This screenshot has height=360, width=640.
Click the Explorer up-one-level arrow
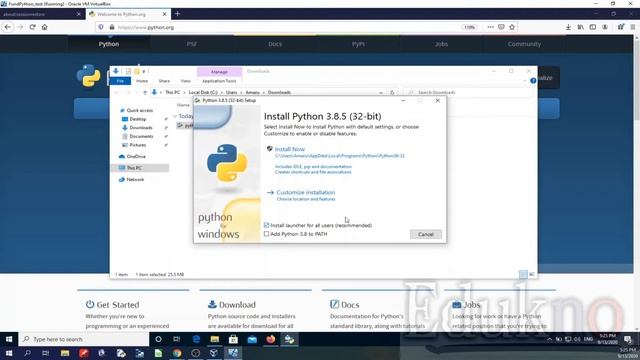(144, 93)
